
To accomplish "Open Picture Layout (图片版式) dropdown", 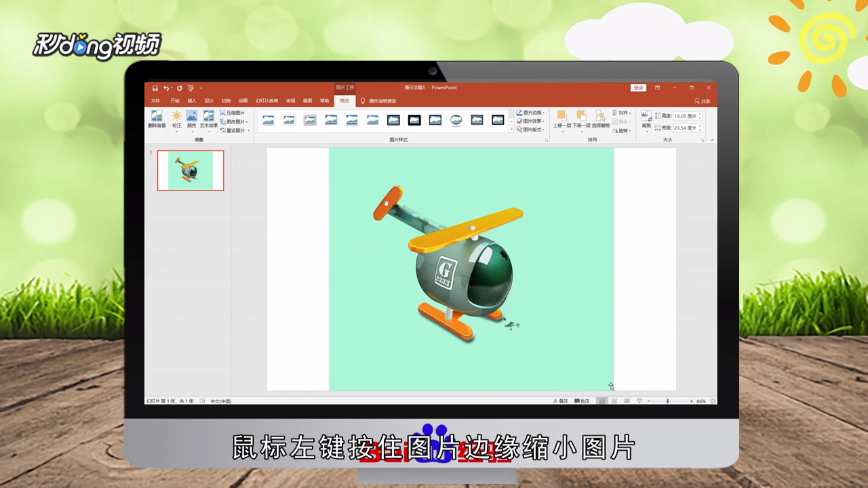I will coord(530,129).
